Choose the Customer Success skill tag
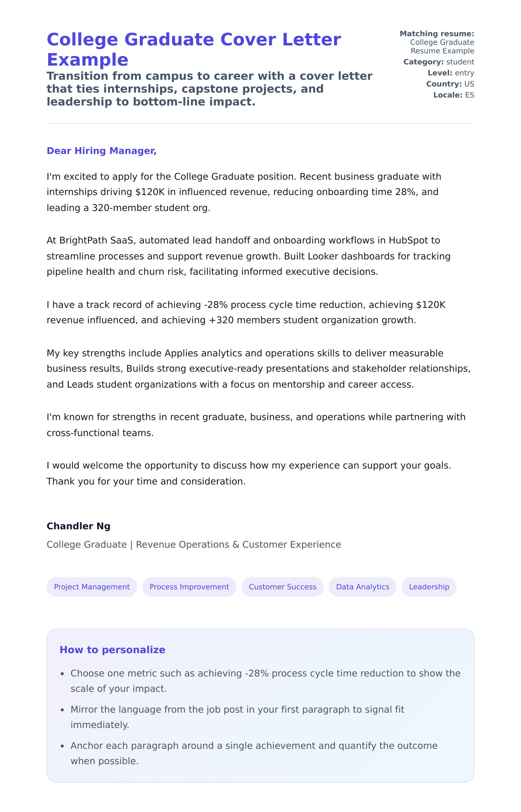This screenshot has height=812, width=521. pyautogui.click(x=283, y=587)
